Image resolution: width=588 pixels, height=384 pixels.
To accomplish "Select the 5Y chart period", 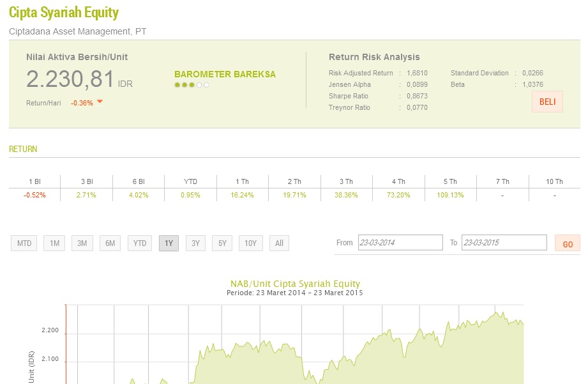I will [x=222, y=243].
